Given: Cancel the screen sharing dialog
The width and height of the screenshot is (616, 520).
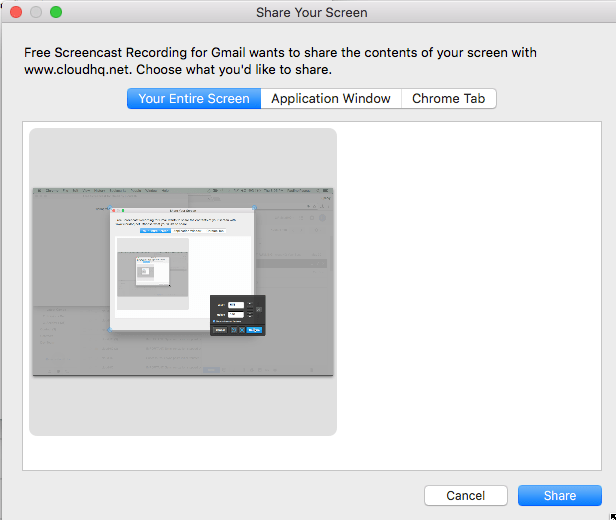Looking at the screenshot, I should (466, 496).
